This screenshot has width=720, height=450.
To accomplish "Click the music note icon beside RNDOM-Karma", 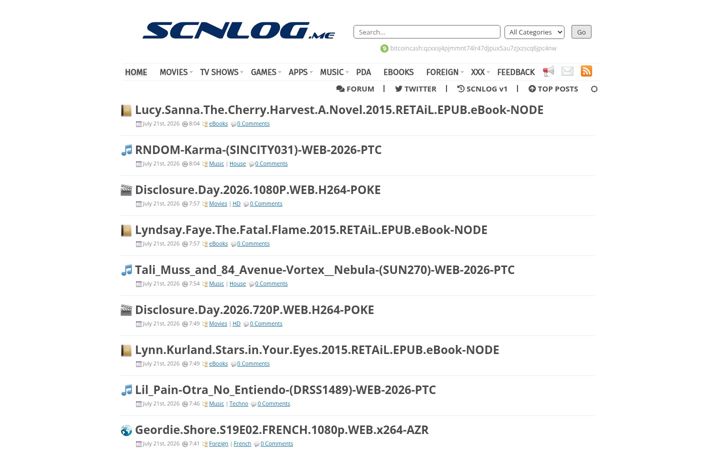I will (x=126, y=150).
